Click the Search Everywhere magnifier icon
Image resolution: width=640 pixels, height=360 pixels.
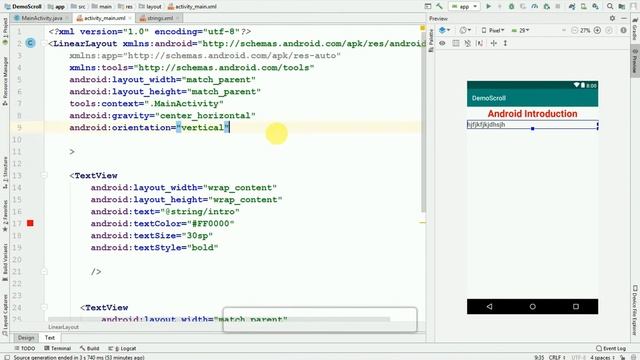coord(610,7)
